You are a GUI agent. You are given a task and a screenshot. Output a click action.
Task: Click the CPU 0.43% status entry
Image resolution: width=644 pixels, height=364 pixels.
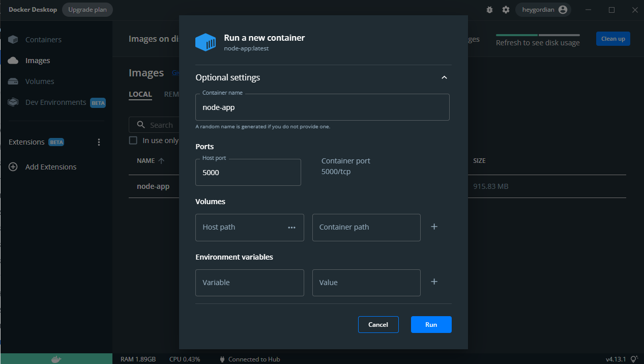(185, 359)
